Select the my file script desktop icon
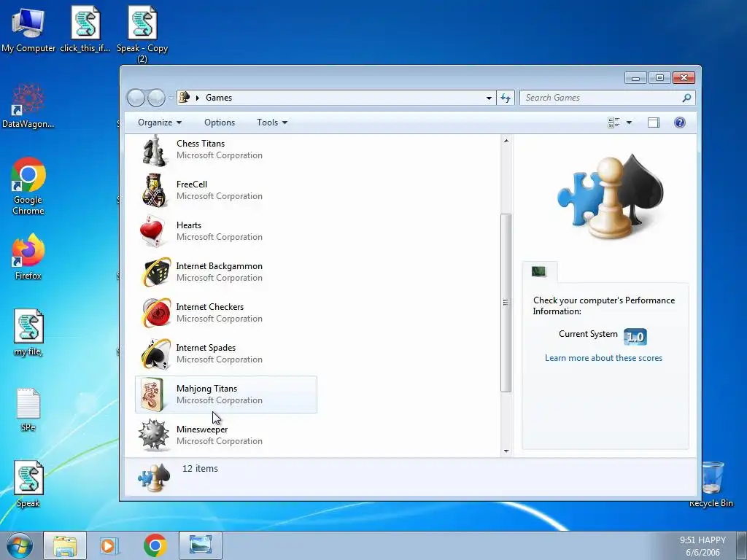This screenshot has width=747, height=560. [x=28, y=332]
